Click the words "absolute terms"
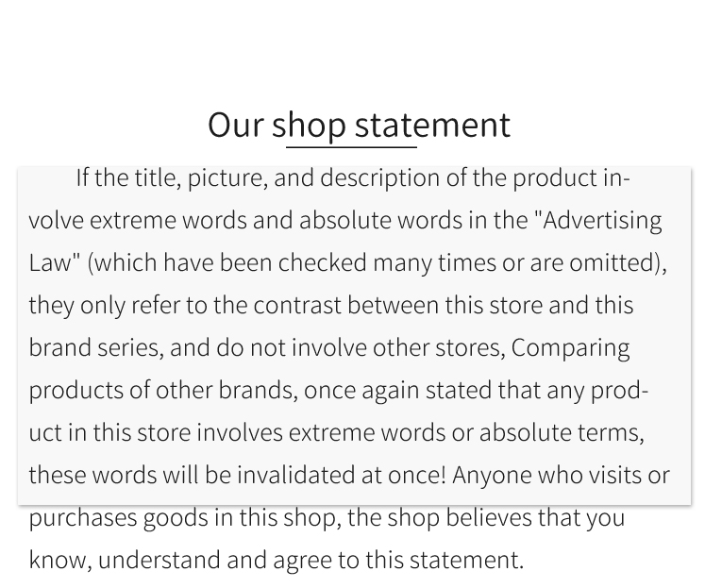Image resolution: width=705 pixels, height=588 pixels. coord(562,432)
